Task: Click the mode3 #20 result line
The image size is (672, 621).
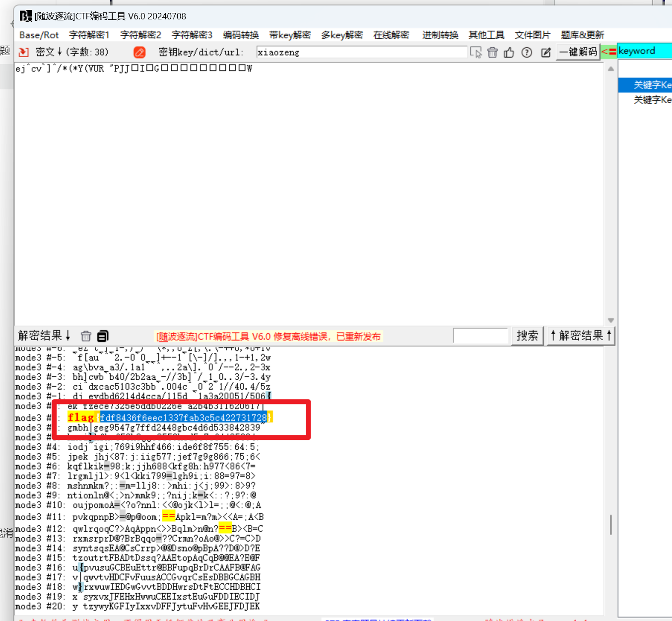Action: tap(137, 607)
